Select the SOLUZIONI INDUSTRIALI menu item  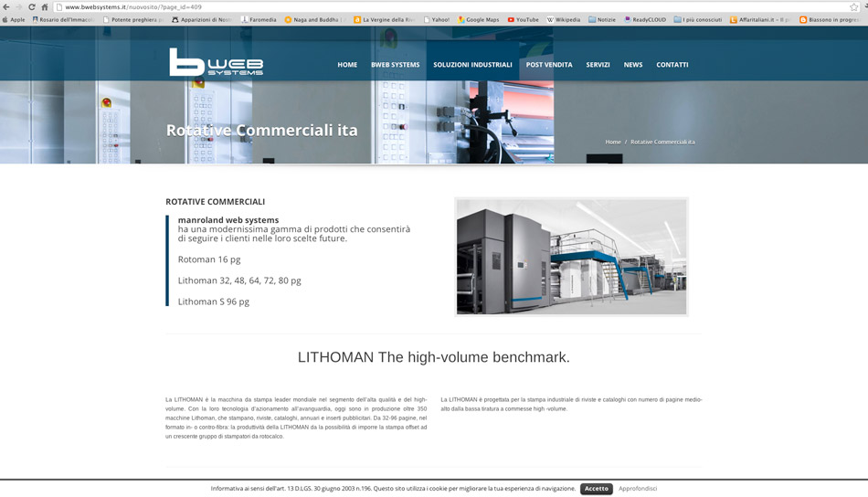pos(472,65)
